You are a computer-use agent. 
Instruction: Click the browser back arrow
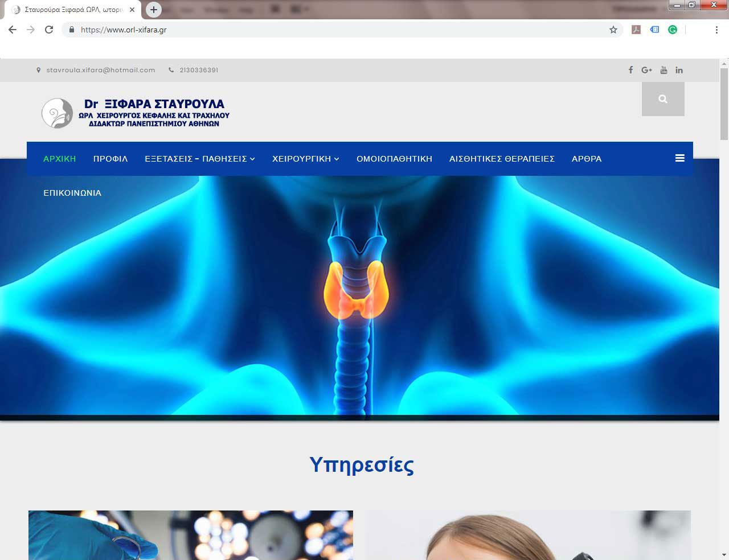pos(13,30)
